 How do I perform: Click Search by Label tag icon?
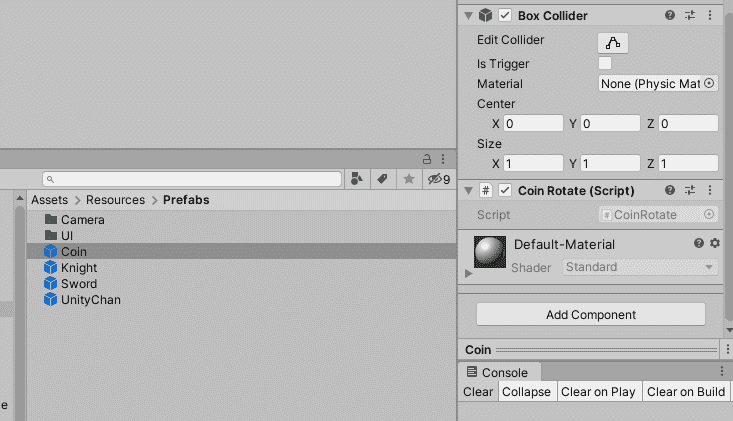(x=382, y=179)
